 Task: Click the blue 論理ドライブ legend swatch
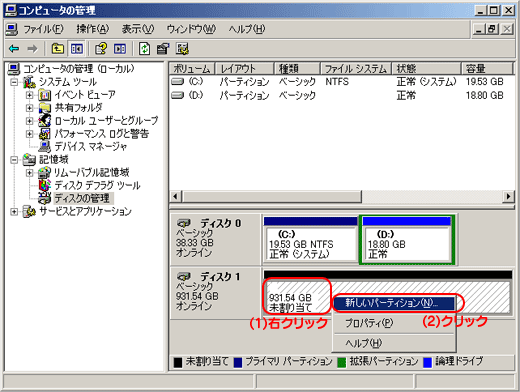[x=427, y=362]
